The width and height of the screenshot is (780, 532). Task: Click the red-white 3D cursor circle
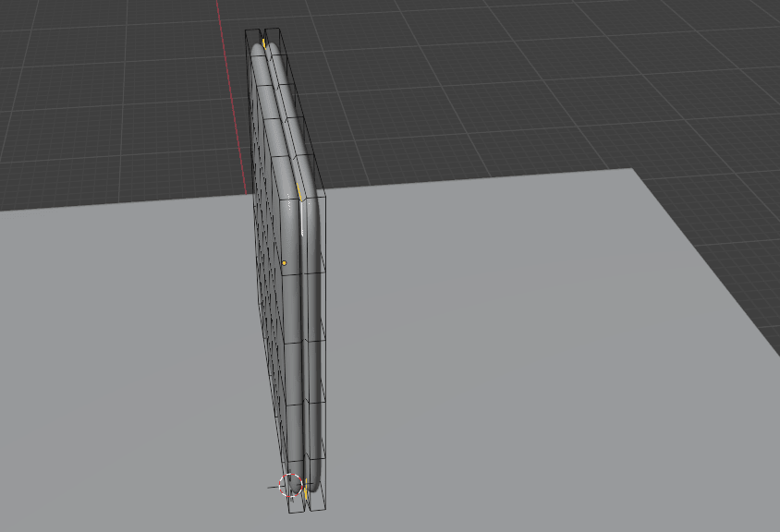click(x=290, y=484)
